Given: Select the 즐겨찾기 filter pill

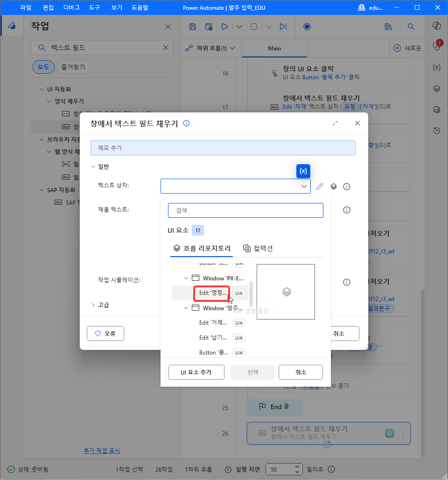Looking at the screenshot, I should (73, 67).
